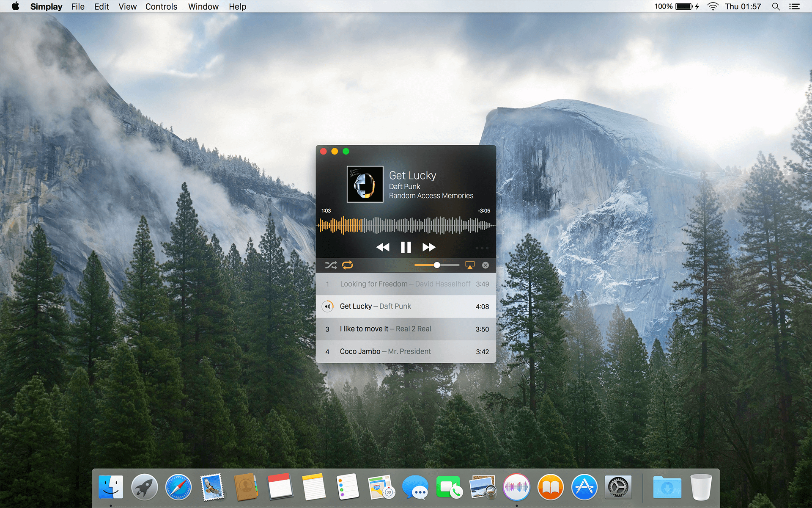Open the View menu
The width and height of the screenshot is (812, 508).
[127, 6]
